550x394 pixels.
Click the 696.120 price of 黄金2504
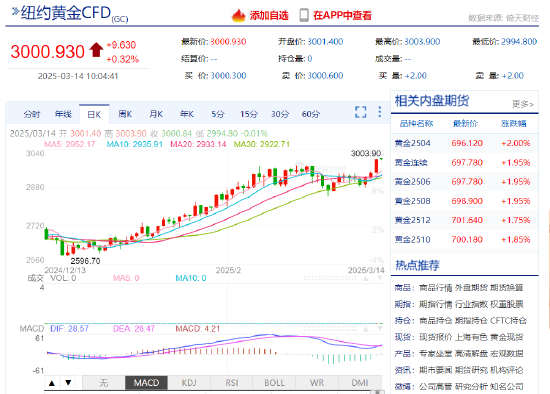[467, 143]
